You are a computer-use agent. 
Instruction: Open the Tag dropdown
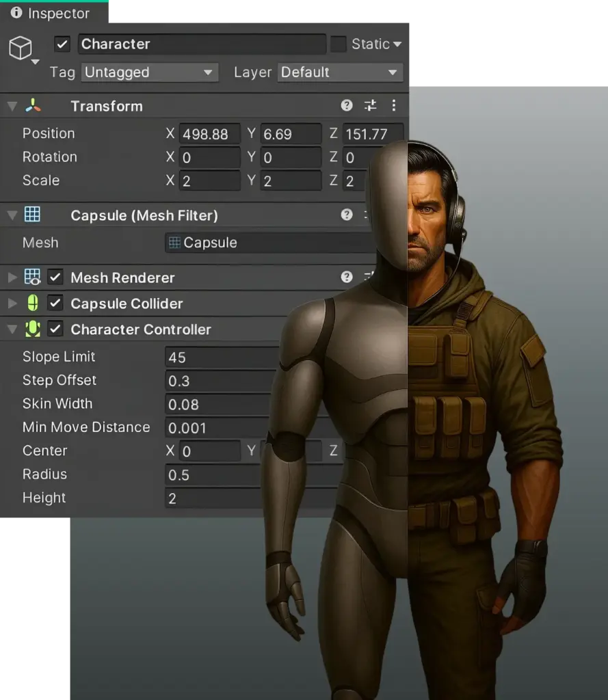(x=149, y=72)
